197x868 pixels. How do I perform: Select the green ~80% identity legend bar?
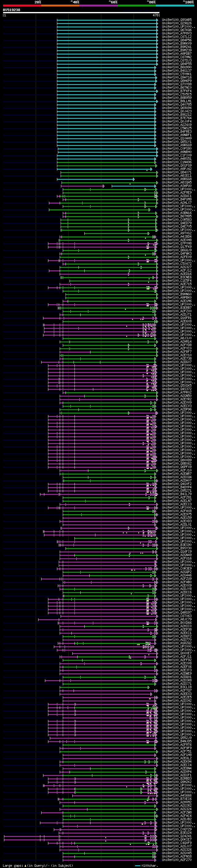(137, 6)
